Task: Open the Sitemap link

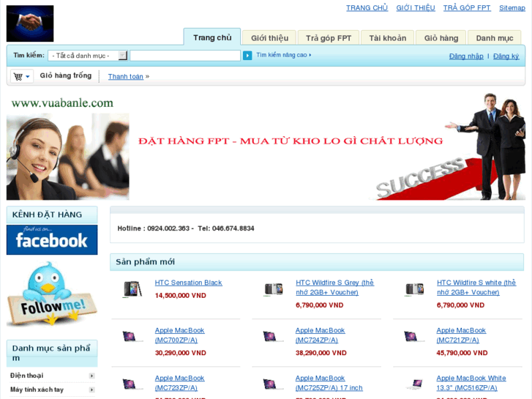Action: pos(512,8)
